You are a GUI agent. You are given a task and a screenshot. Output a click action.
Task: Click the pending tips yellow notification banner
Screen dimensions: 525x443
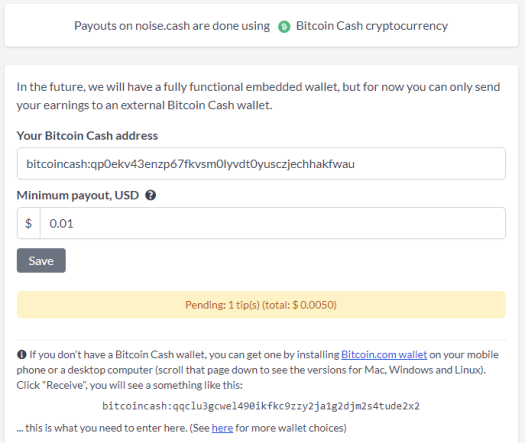click(261, 305)
